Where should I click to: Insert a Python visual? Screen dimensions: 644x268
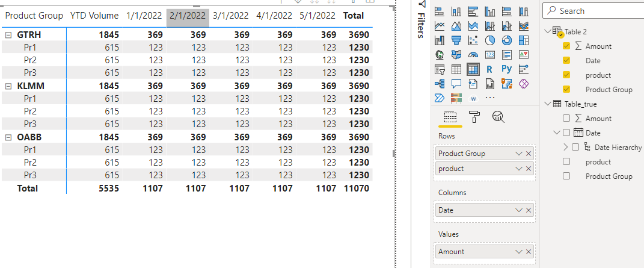point(507,69)
